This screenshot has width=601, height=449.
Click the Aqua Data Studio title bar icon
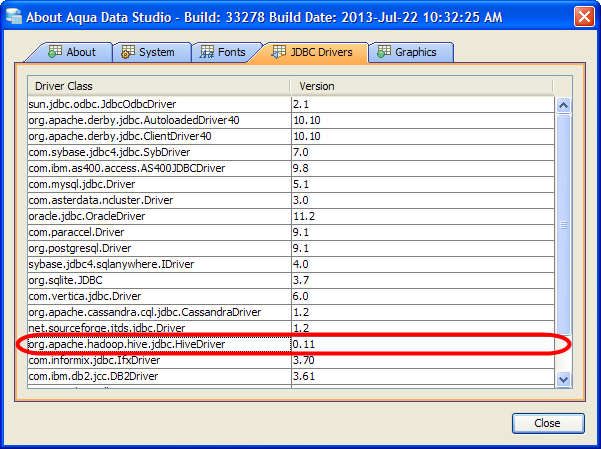14,17
